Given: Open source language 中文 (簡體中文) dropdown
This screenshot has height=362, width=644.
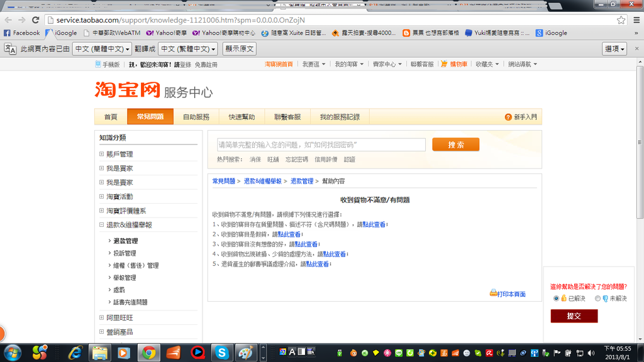Looking at the screenshot, I should point(102,49).
